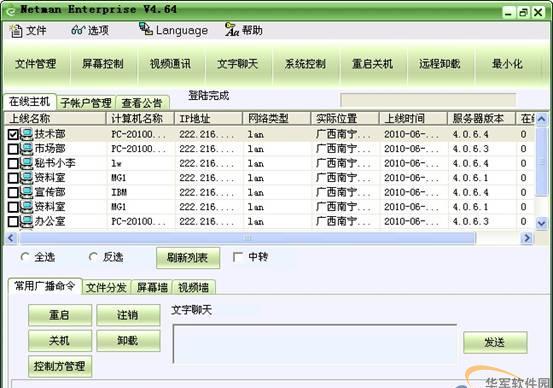Switch to the 视频墙 tab

tap(193, 287)
